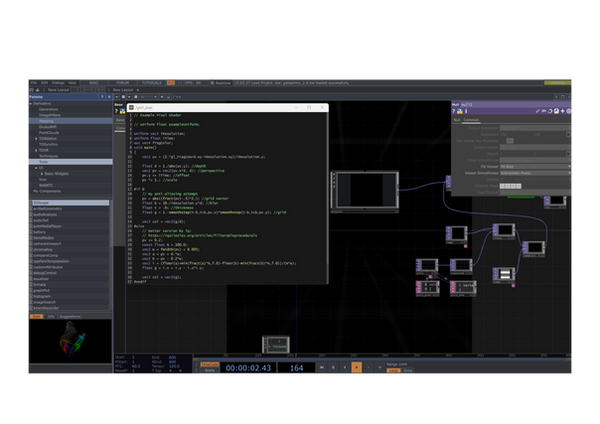Open the Viewer Smoothness dropdown
The image size is (600, 424).
pyautogui.click(x=535, y=173)
